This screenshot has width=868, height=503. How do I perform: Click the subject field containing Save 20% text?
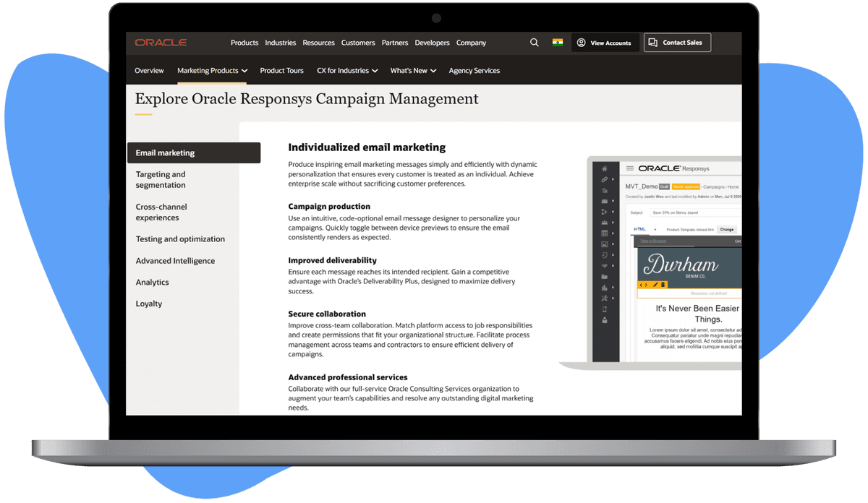[676, 212]
